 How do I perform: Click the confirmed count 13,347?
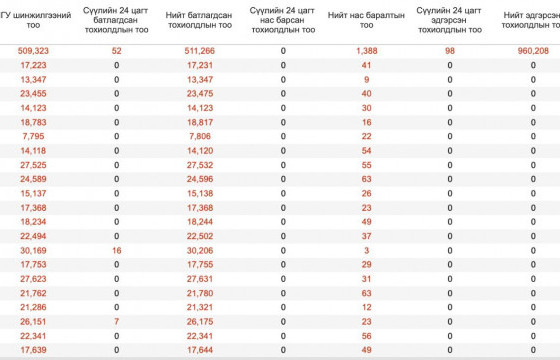pyautogui.click(x=200, y=80)
